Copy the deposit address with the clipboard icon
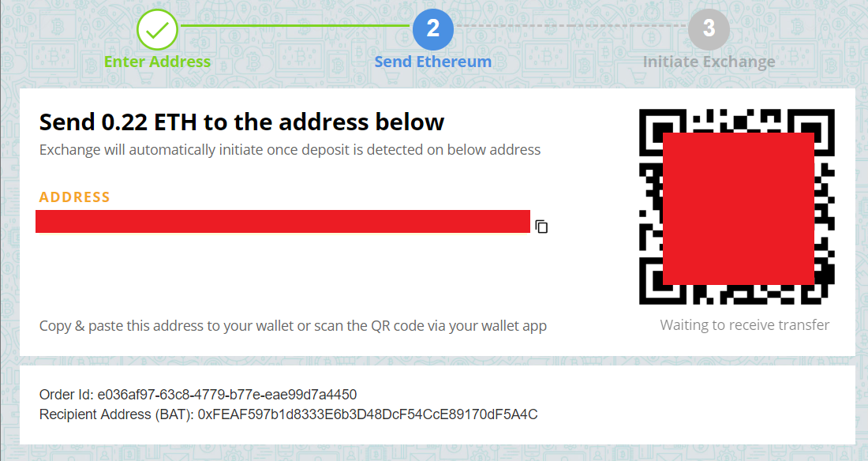Image resolution: width=868 pixels, height=461 pixels. tap(541, 227)
